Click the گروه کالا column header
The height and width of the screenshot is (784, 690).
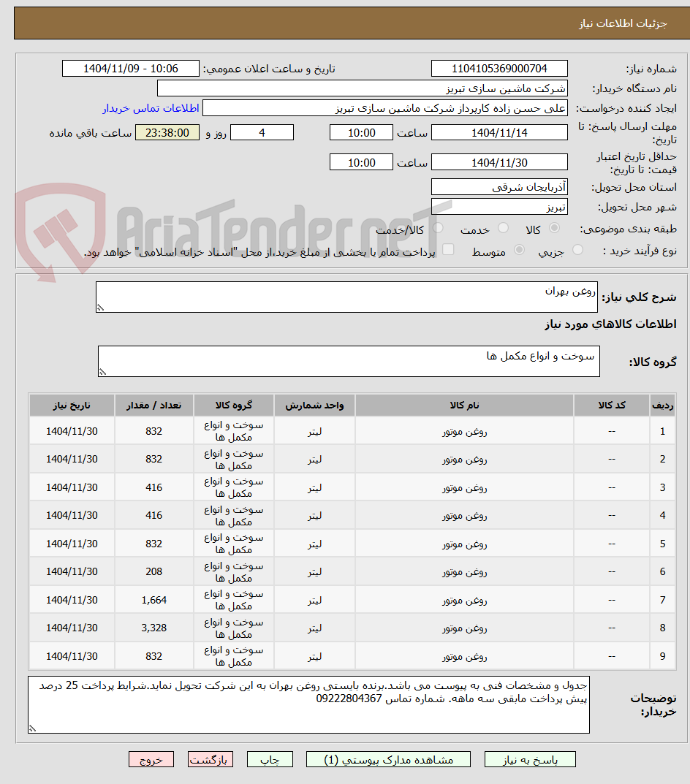[234, 405]
